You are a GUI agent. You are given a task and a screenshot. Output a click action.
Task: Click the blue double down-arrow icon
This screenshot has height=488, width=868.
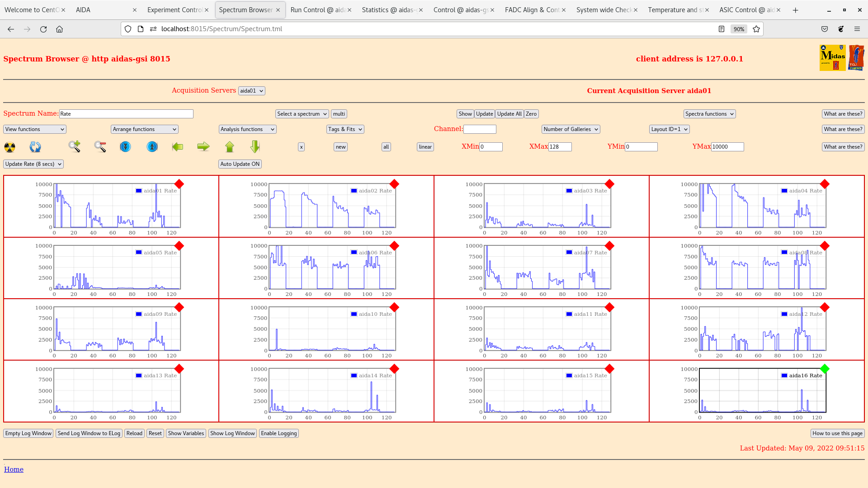[x=125, y=147]
